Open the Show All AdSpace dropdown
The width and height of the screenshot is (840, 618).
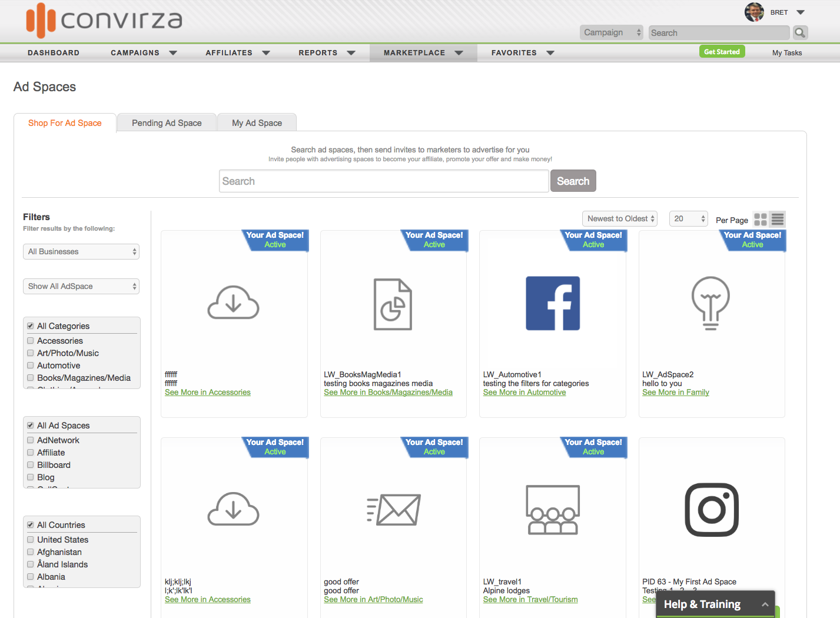pyautogui.click(x=81, y=286)
